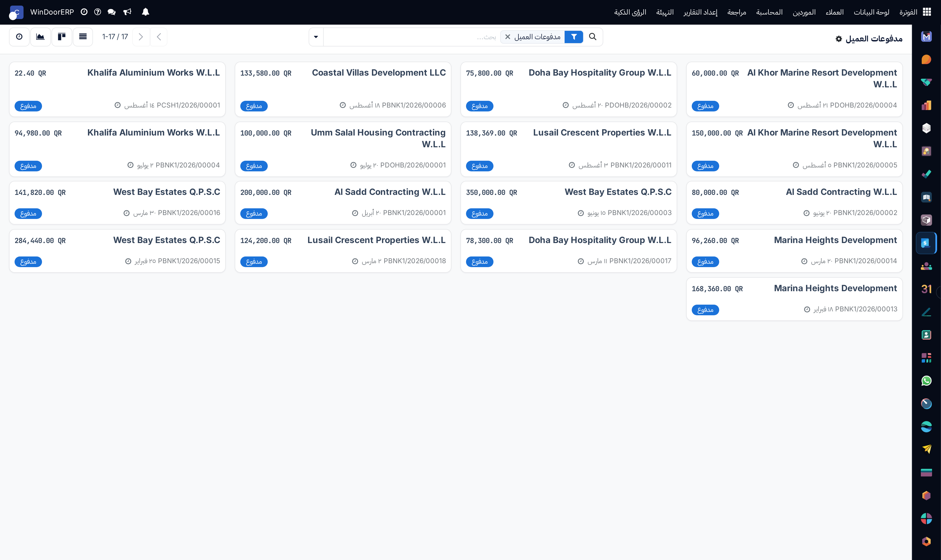Image resolution: width=941 pixels, height=560 pixels.
Task: Open the العملاء menu
Action: (x=834, y=12)
